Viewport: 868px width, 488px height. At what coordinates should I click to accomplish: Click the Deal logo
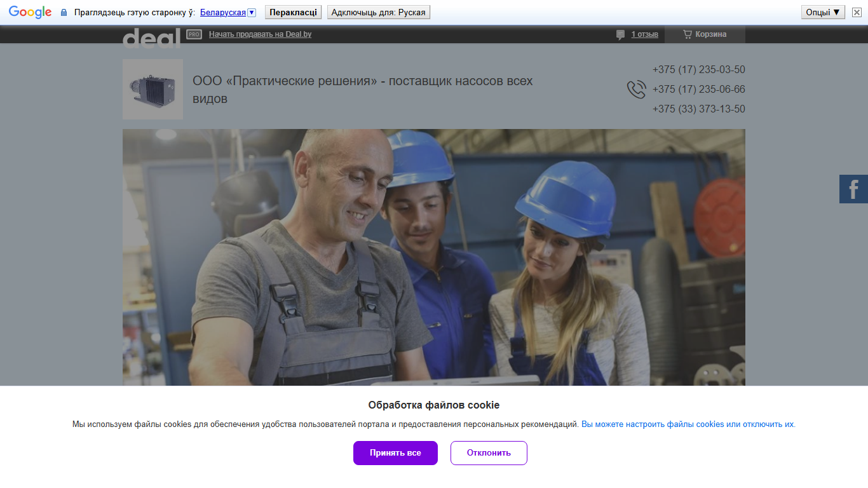(x=151, y=38)
